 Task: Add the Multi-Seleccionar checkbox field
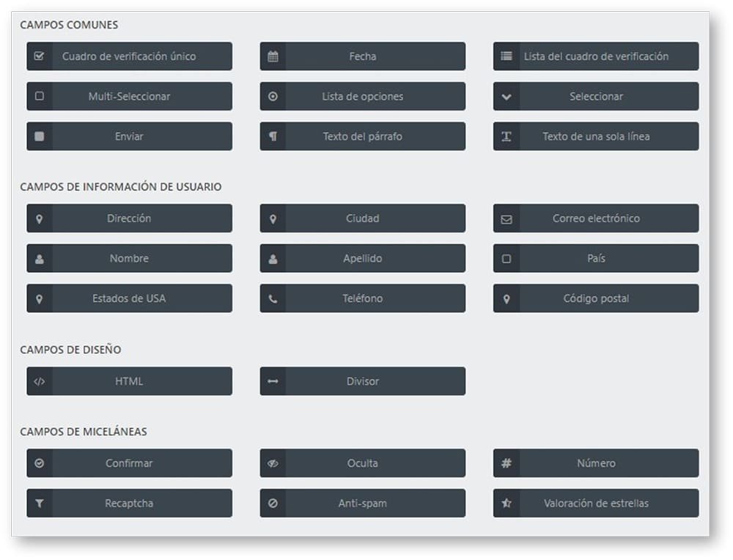pyautogui.click(x=129, y=97)
